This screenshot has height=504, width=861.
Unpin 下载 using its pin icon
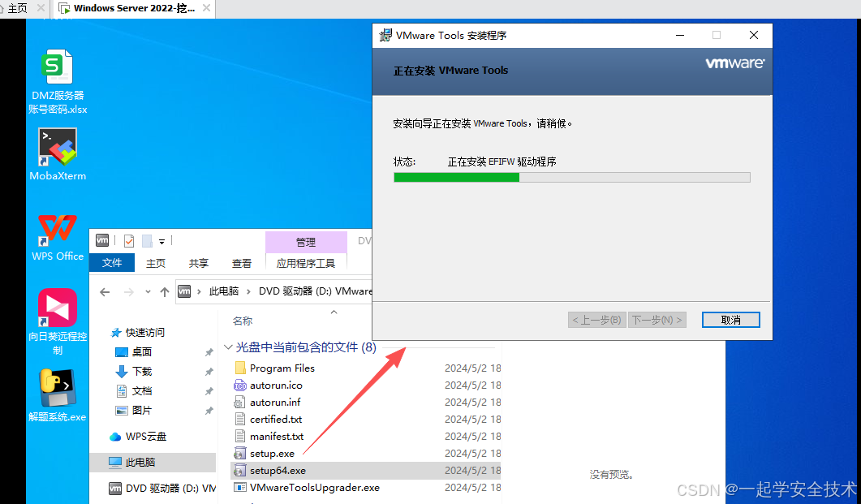click(209, 372)
